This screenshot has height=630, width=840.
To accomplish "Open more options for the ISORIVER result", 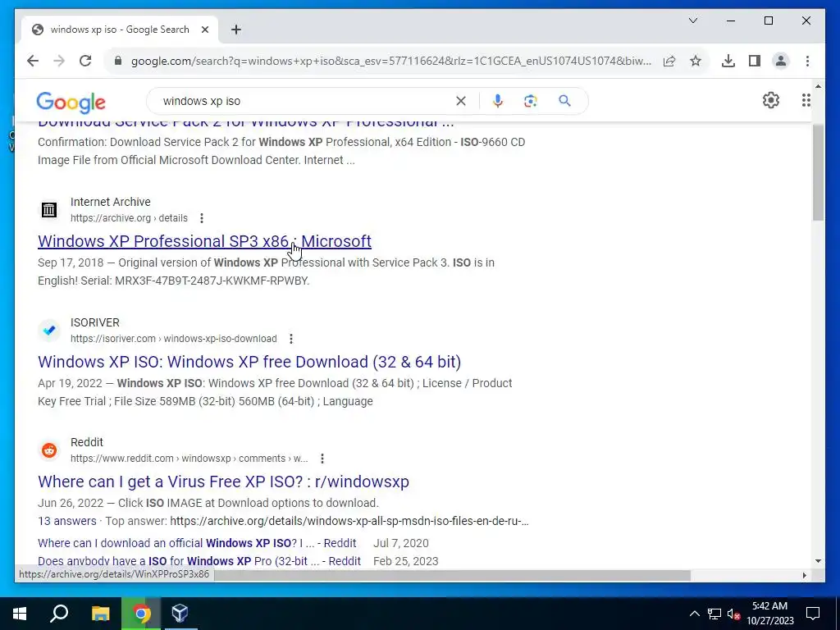I will [x=291, y=339].
